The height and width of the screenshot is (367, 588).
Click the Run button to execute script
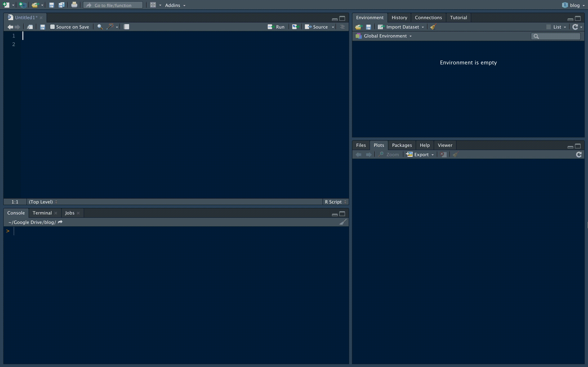[276, 27]
